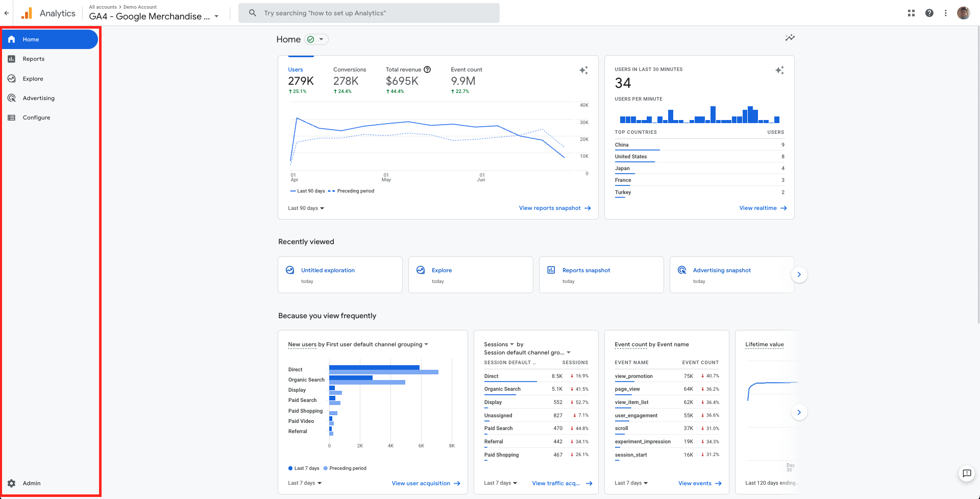This screenshot has width=980, height=499.
Task: Click the Google Analytics logo
Action: coord(27,13)
